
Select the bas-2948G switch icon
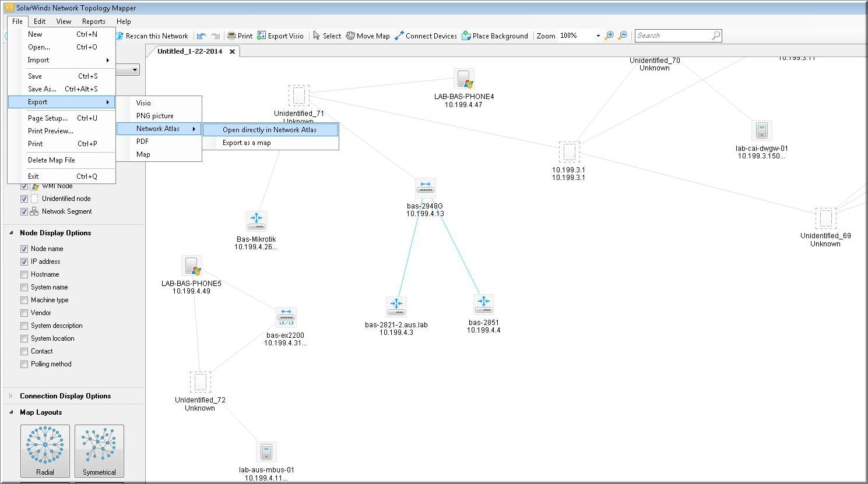[x=426, y=188]
